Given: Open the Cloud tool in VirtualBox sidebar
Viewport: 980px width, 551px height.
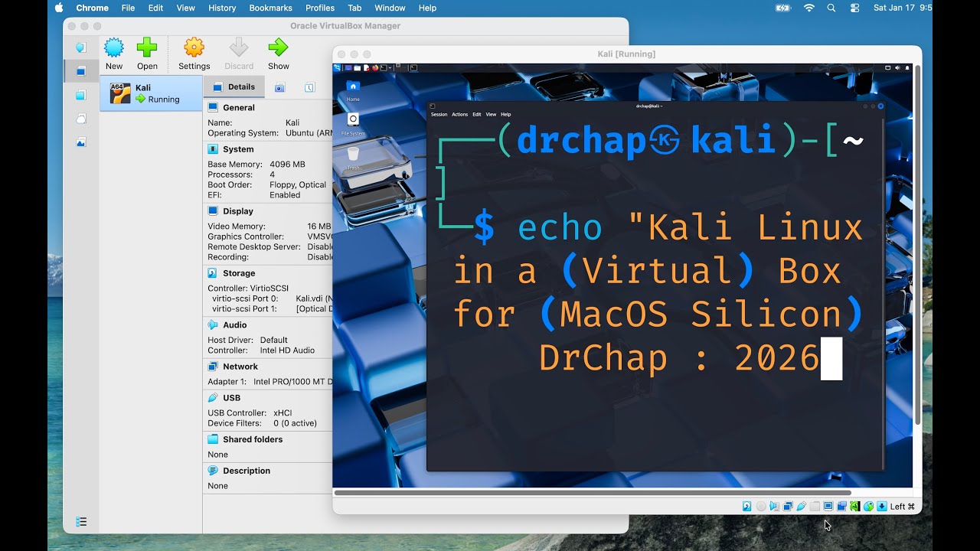Looking at the screenshot, I should 81,119.
